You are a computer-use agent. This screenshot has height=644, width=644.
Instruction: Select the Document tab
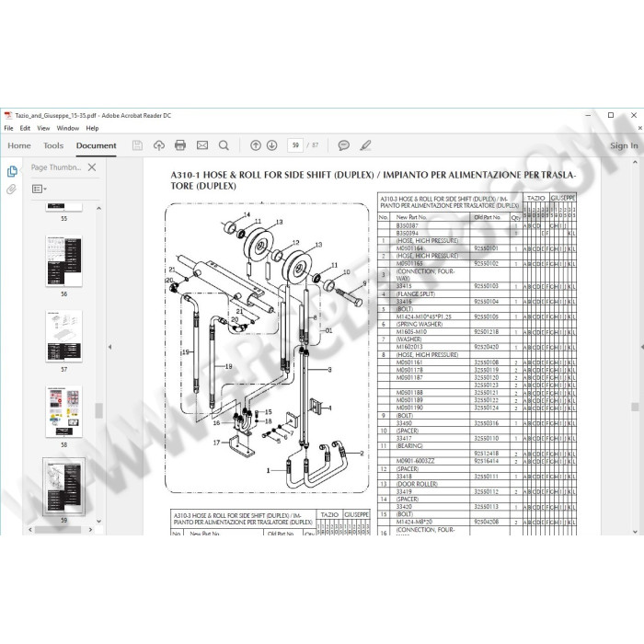(96, 145)
